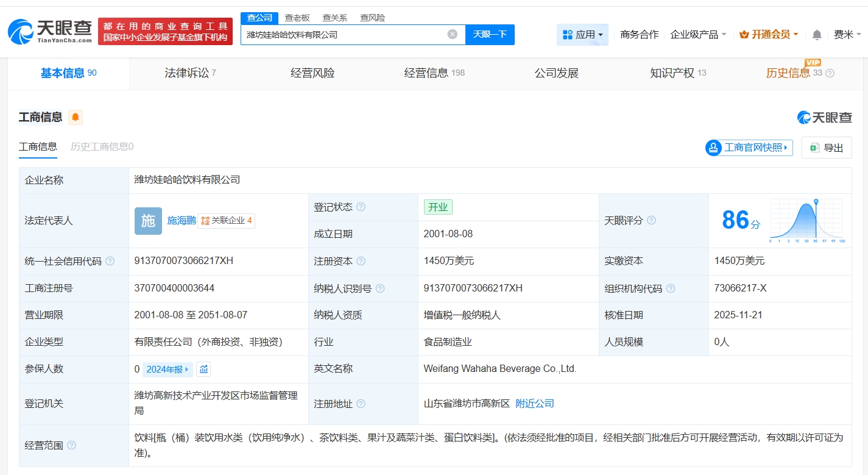Click the orange notification bell beside 工商信息
This screenshot has width=868, height=475.
click(x=76, y=118)
